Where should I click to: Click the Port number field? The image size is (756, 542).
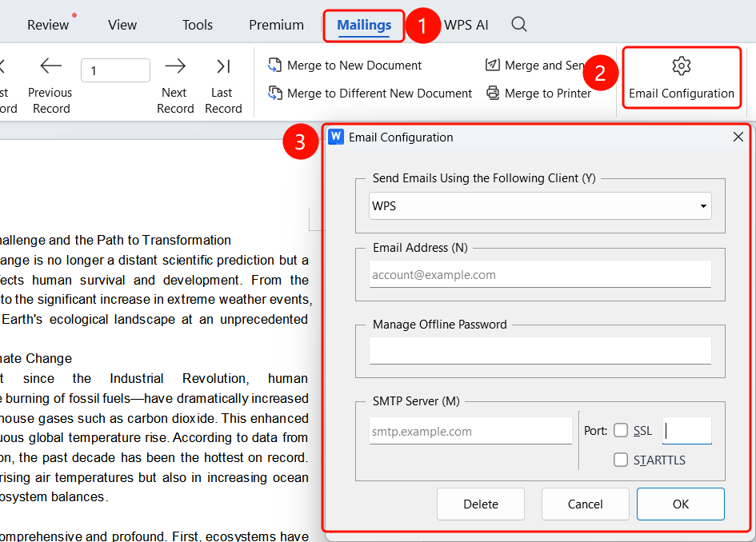(x=687, y=431)
